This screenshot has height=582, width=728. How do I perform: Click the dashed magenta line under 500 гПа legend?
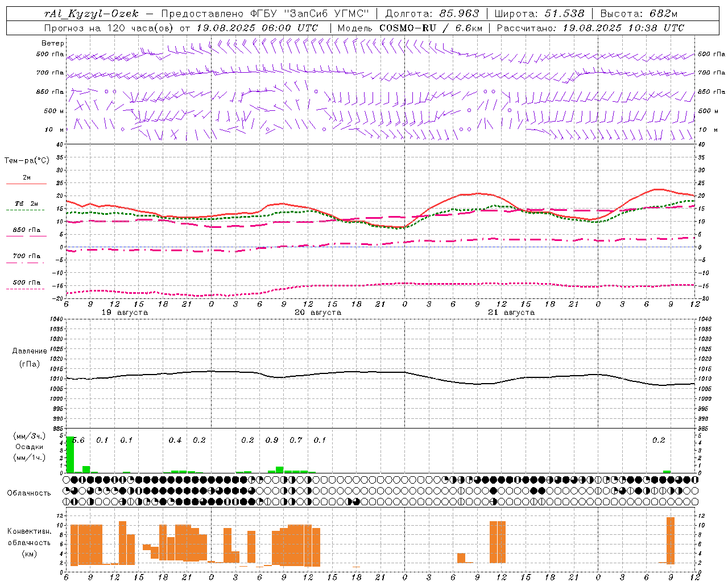(x=25, y=289)
